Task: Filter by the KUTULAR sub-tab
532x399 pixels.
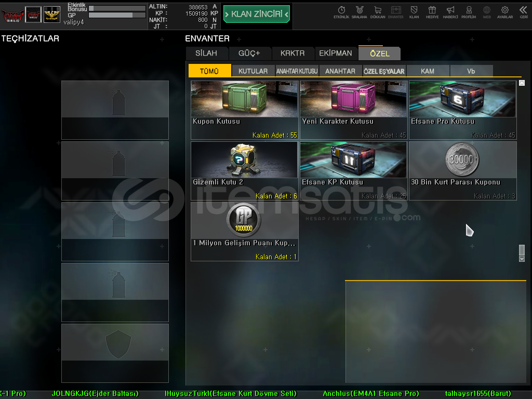Action: pyautogui.click(x=253, y=71)
